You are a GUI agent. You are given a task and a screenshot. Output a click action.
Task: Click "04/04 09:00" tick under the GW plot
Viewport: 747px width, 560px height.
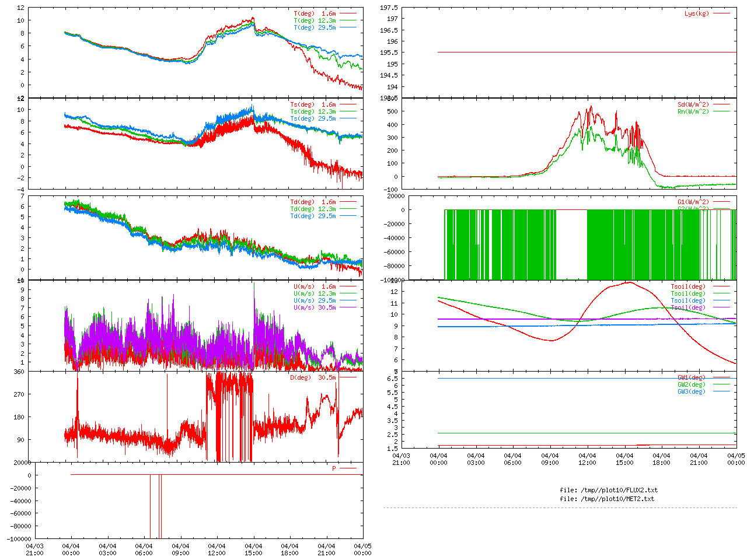tap(550, 459)
